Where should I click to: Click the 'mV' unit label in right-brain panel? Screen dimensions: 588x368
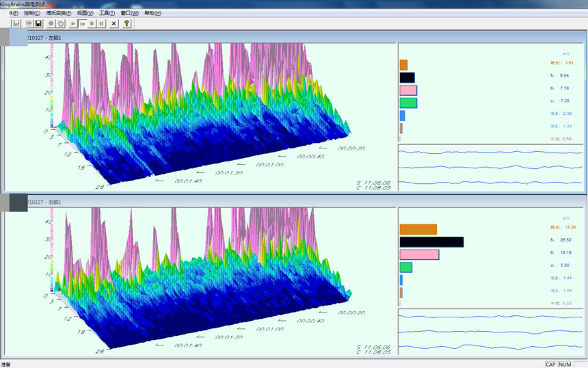566,218
